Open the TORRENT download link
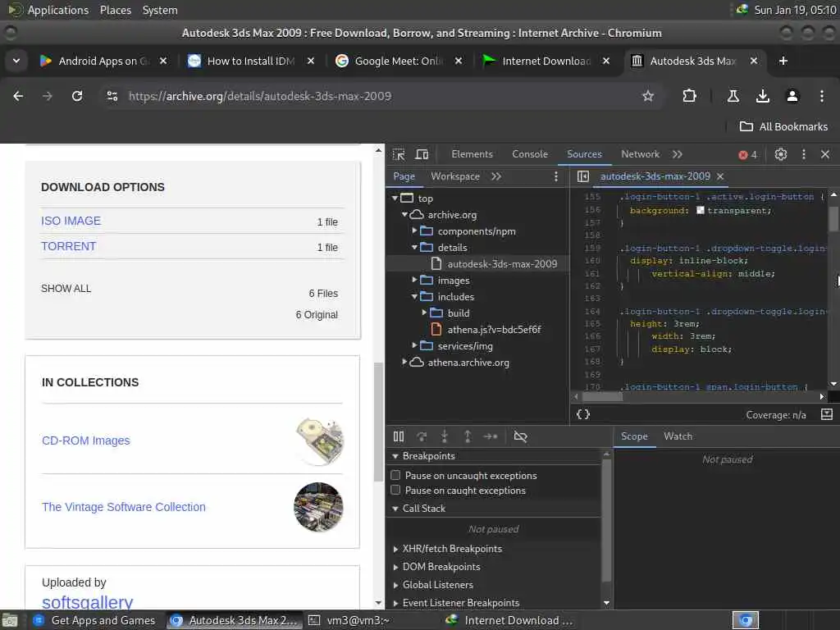840x630 pixels. click(x=69, y=246)
